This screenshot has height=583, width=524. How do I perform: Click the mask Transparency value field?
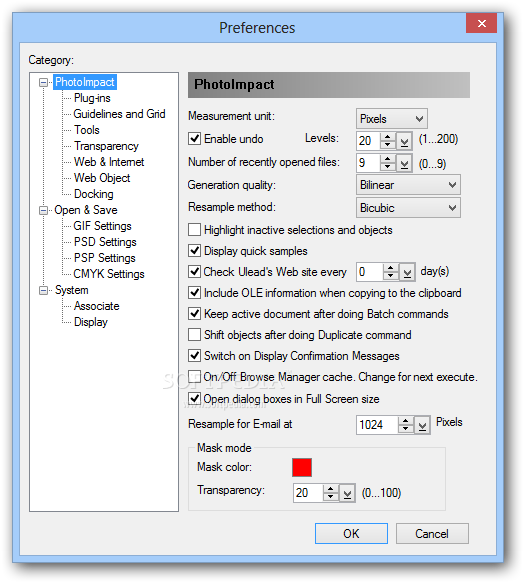(308, 493)
